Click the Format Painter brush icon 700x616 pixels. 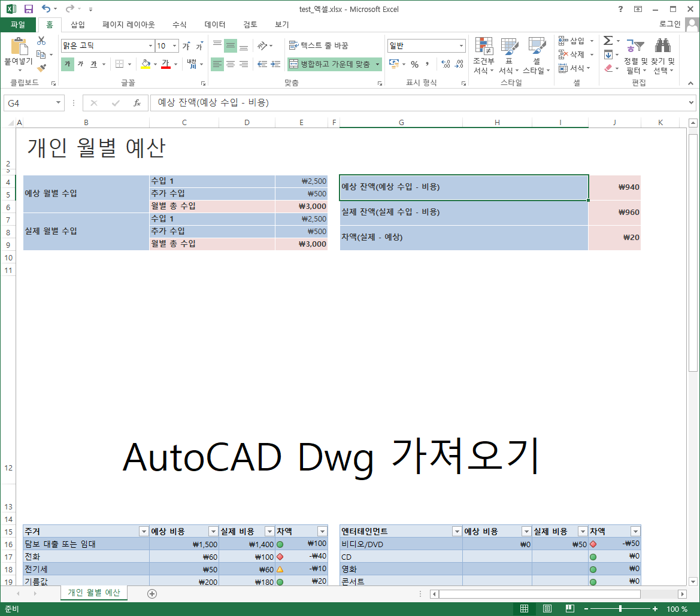[41, 68]
